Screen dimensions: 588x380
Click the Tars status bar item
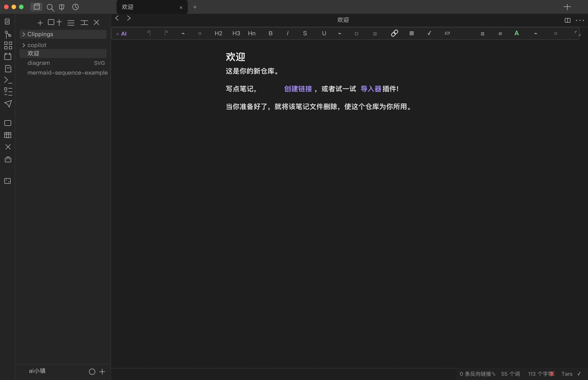pos(567,374)
